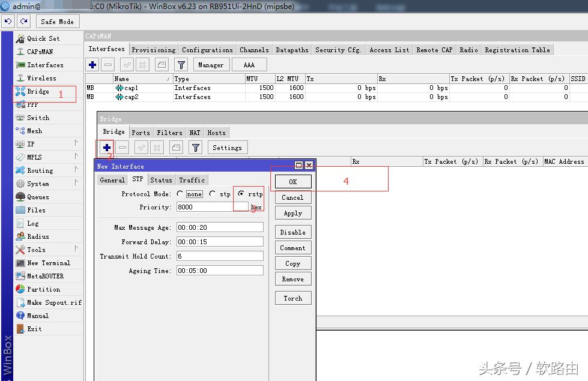Click the Priority input field

[211, 207]
